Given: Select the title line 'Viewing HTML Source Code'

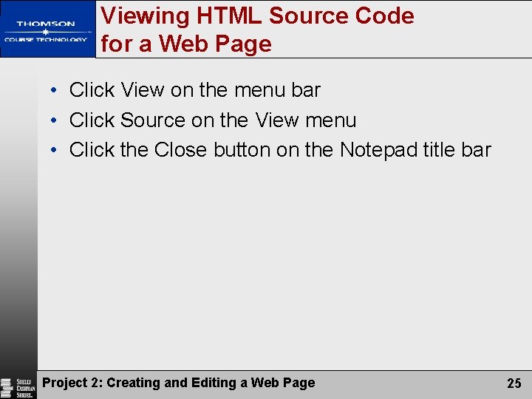Looking at the screenshot, I should [x=257, y=16].
